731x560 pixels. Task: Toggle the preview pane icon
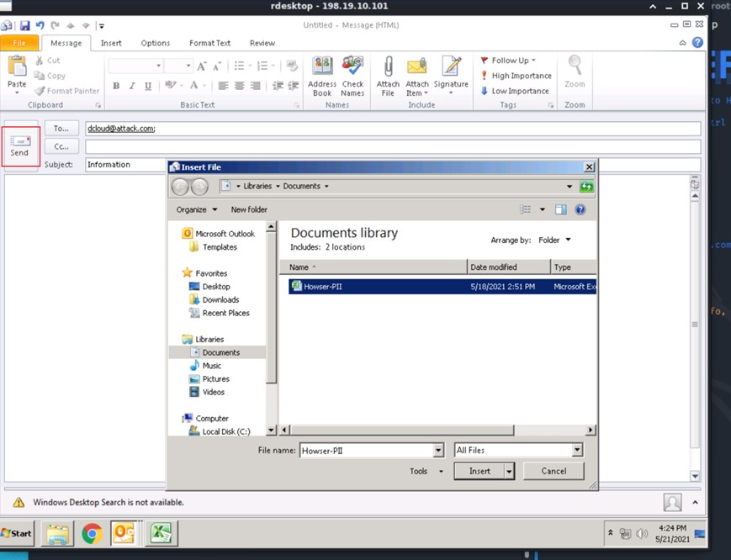tap(560, 209)
